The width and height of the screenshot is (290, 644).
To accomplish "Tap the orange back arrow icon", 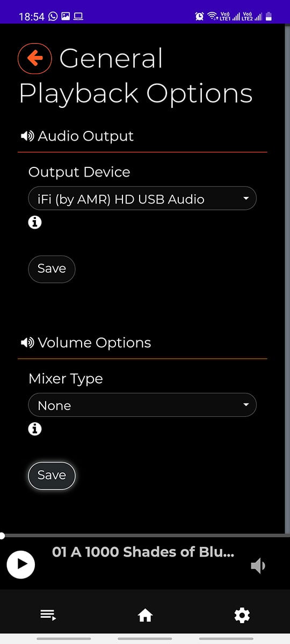I will [35, 58].
